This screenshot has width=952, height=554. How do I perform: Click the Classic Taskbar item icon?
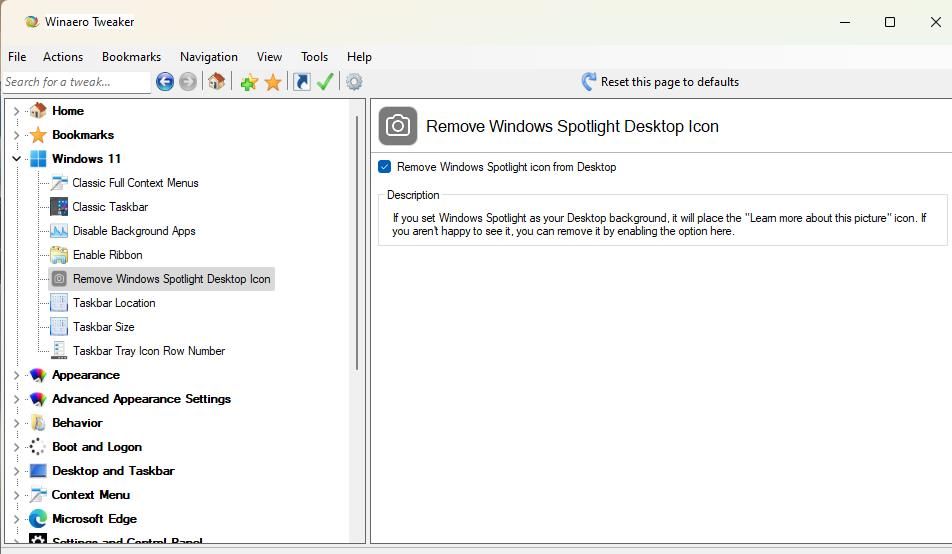coord(59,207)
